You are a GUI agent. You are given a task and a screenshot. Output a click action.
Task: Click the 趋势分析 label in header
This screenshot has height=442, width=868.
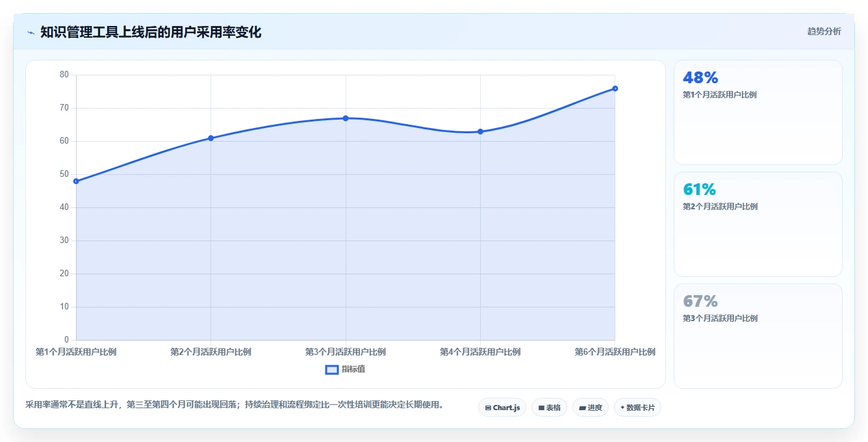click(824, 32)
